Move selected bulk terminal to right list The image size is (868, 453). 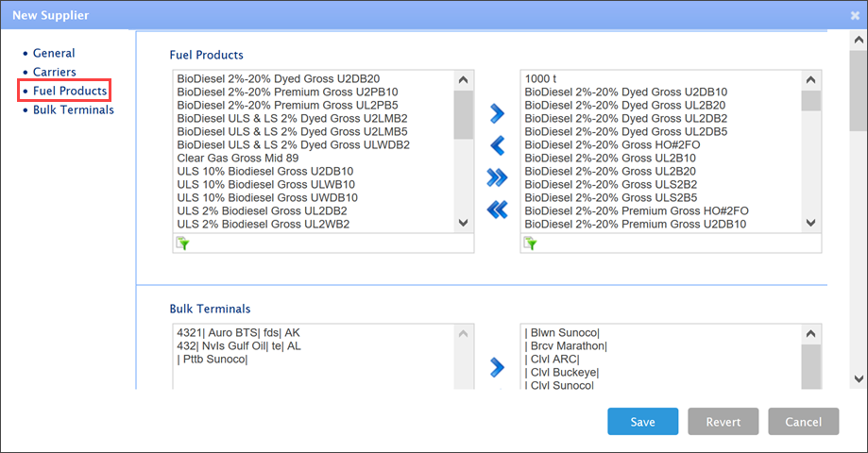pos(497,366)
